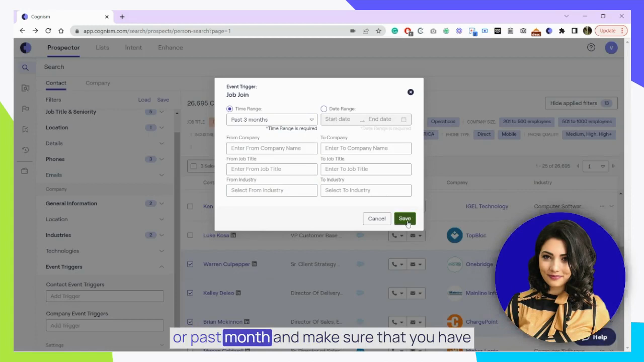644x362 pixels.
Task: Open a new browser tab
Action: 122,17
